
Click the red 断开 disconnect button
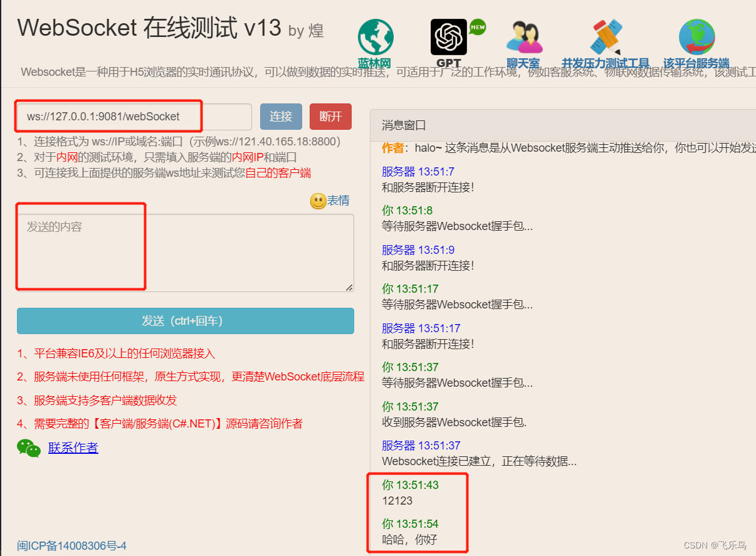coord(330,117)
